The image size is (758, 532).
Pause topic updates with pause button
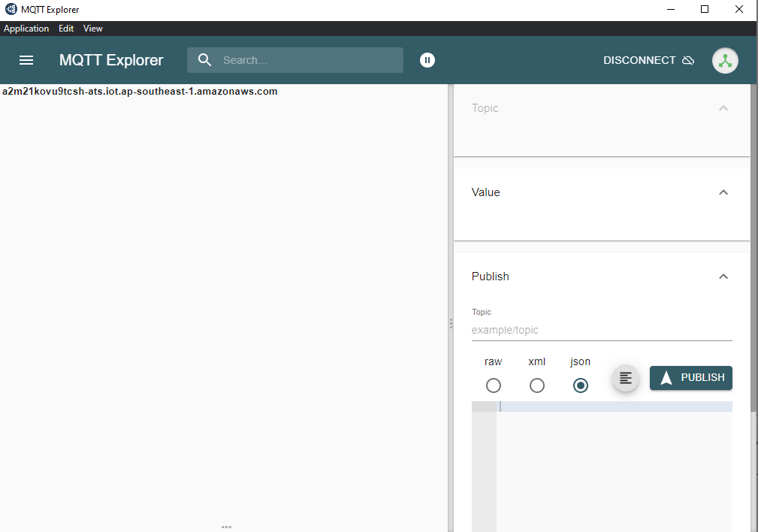point(427,60)
